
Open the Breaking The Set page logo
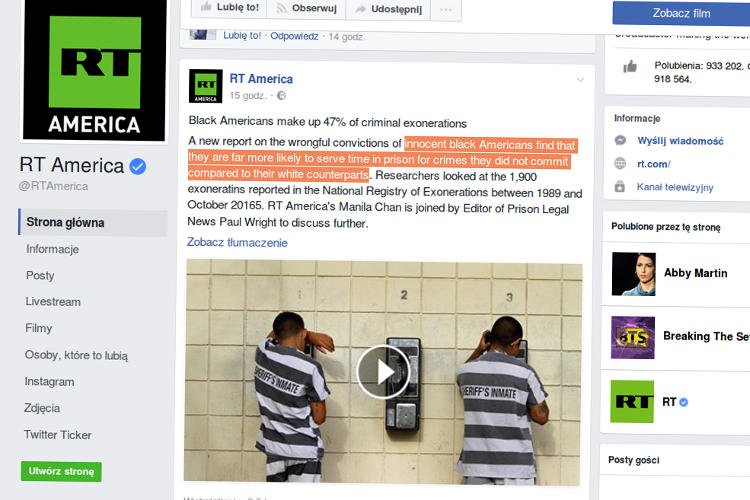pyautogui.click(x=633, y=337)
